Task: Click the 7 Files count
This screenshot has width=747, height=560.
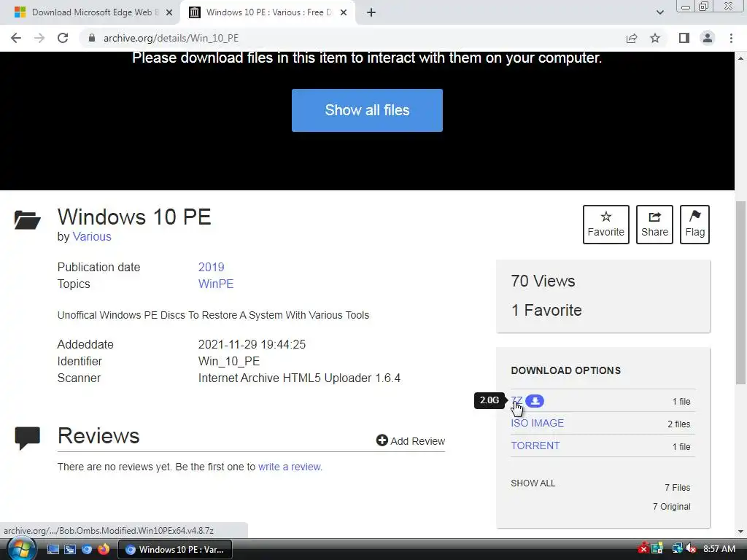Action: coord(678,488)
